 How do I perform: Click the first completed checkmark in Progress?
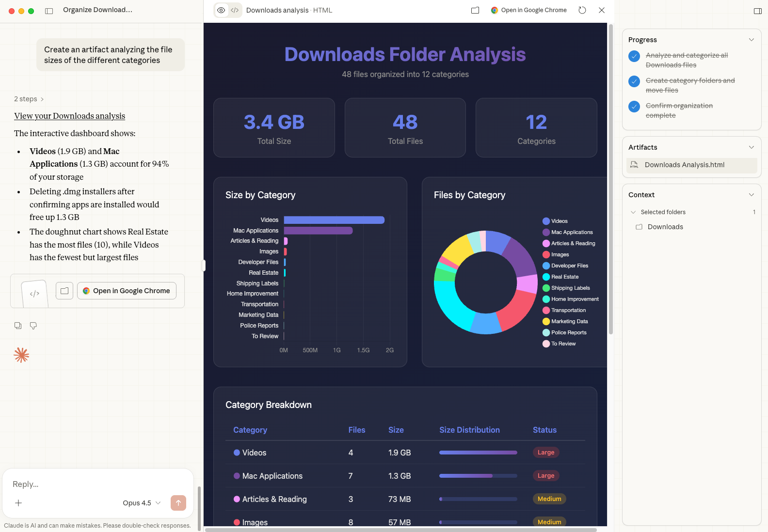click(x=634, y=56)
